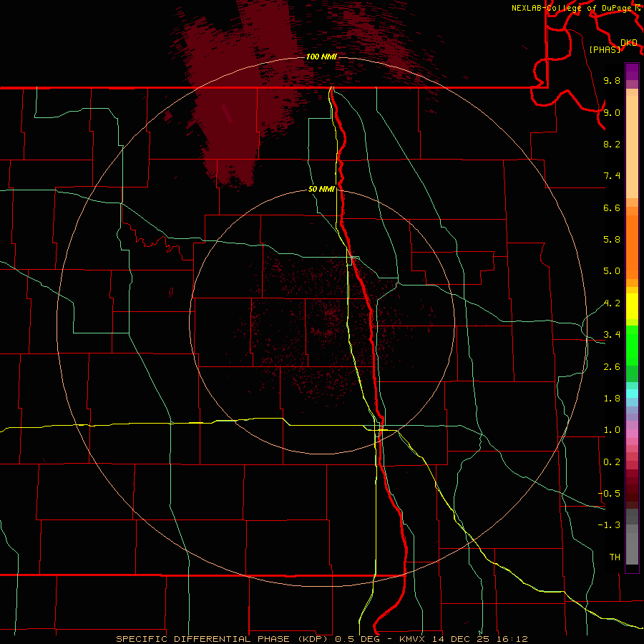Image resolution: width=644 pixels, height=644 pixels.
Task: Click the 6.6 scale value
Action: (x=612, y=208)
